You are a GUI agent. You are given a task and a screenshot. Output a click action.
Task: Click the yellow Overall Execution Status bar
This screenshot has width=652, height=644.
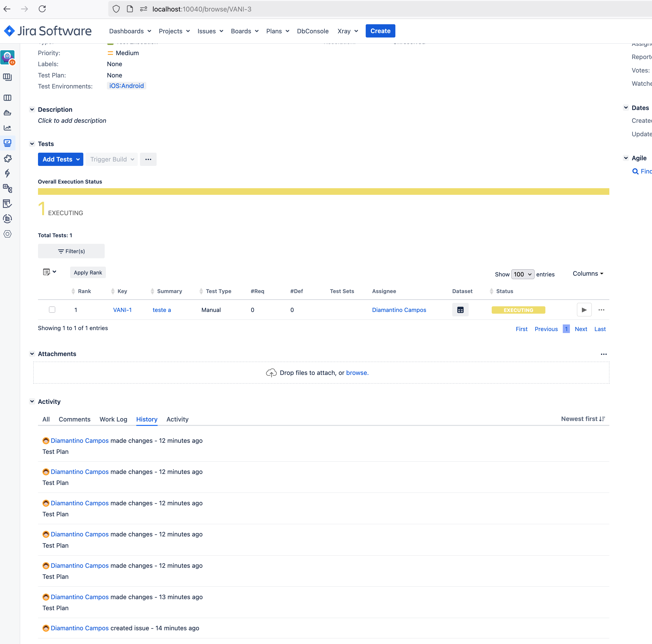[x=323, y=192]
